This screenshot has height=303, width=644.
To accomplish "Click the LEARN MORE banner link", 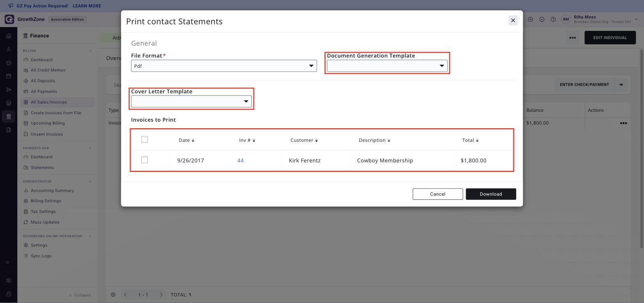I will tap(87, 6).
